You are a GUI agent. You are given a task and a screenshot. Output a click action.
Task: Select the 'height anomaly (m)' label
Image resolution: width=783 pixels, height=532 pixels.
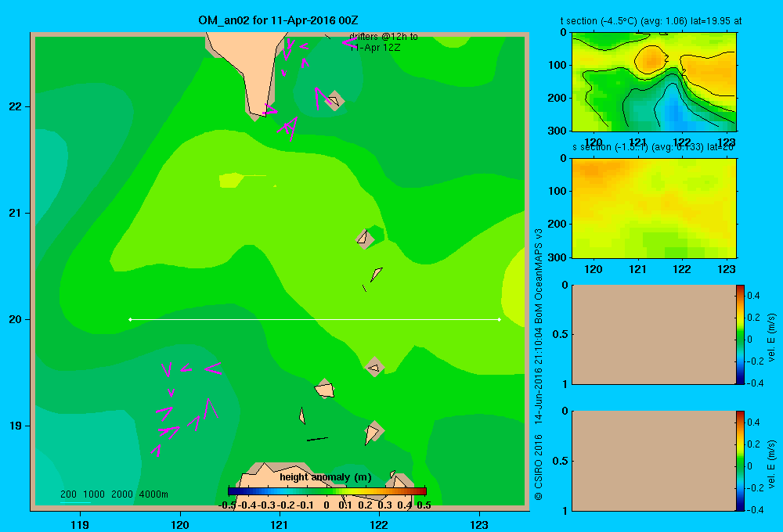[x=326, y=477]
